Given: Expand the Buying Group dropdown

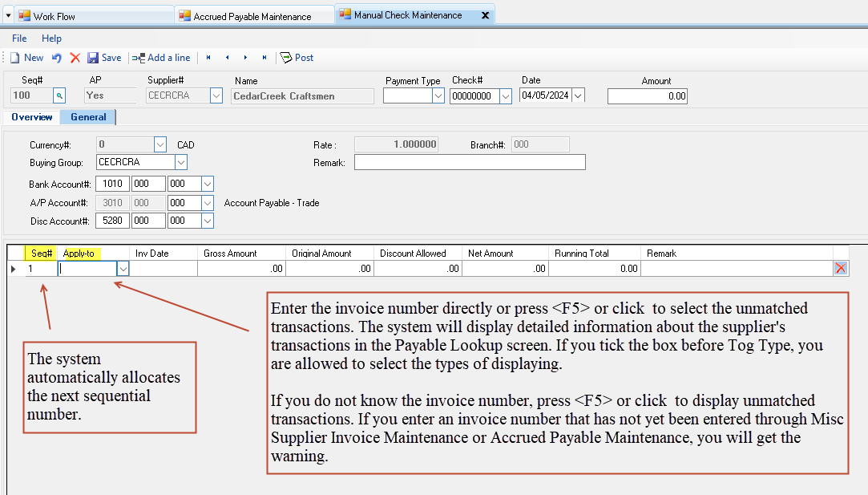Looking at the screenshot, I should [x=181, y=162].
